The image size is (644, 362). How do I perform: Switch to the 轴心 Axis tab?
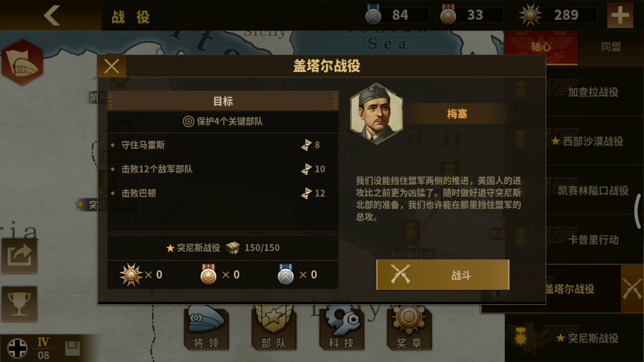point(541,47)
